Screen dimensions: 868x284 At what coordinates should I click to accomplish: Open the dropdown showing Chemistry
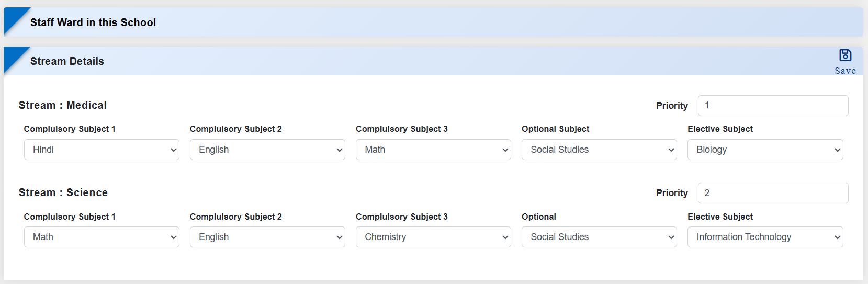[x=433, y=237]
